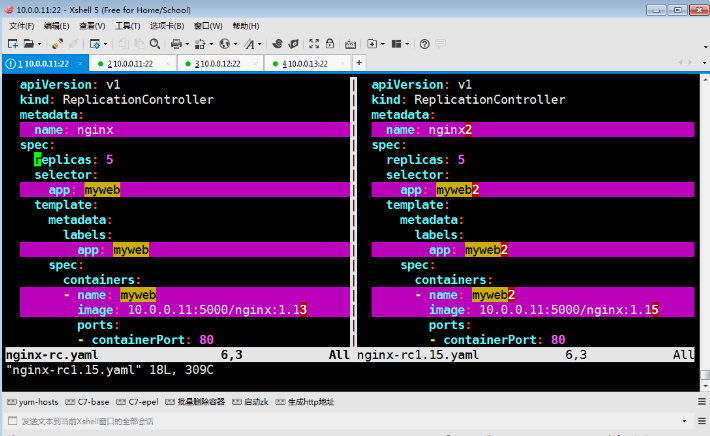The width and height of the screenshot is (710, 436).
Task: Click the new tab group icon
Action: (372, 44)
